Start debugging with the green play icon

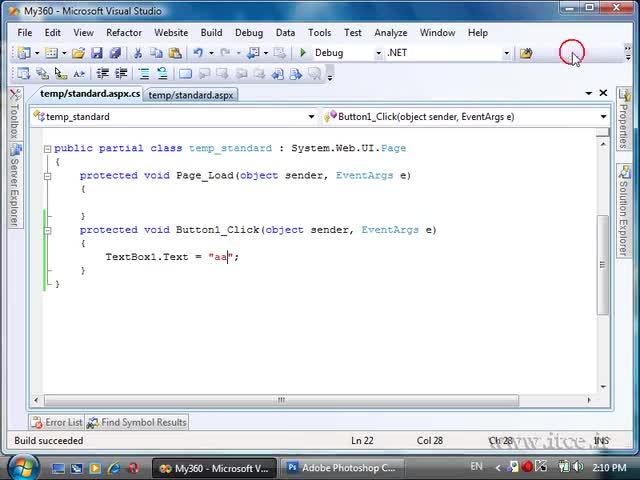[303, 53]
